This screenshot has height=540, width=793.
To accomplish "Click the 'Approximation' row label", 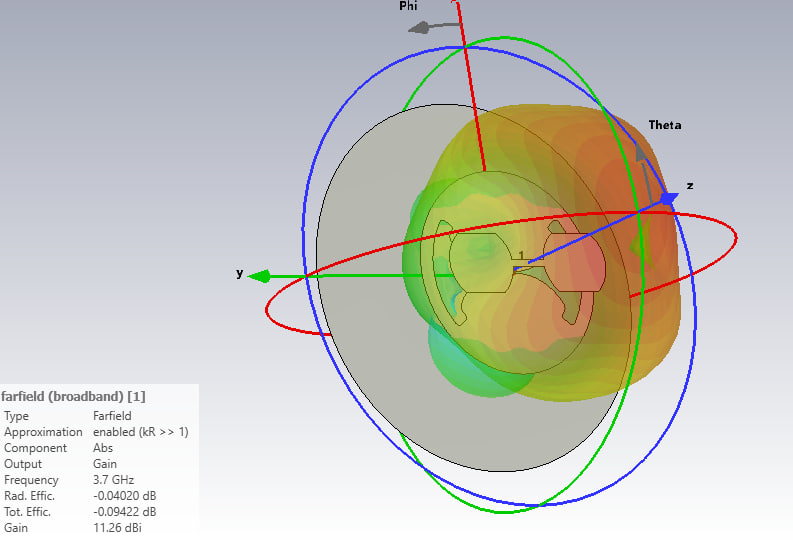I will click(43, 432).
